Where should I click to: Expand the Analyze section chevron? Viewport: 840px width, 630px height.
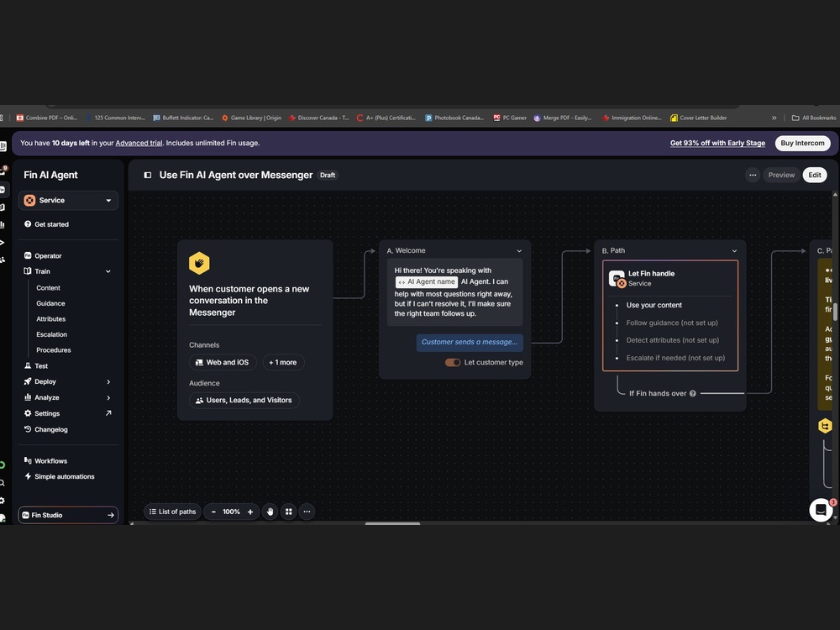(108, 397)
